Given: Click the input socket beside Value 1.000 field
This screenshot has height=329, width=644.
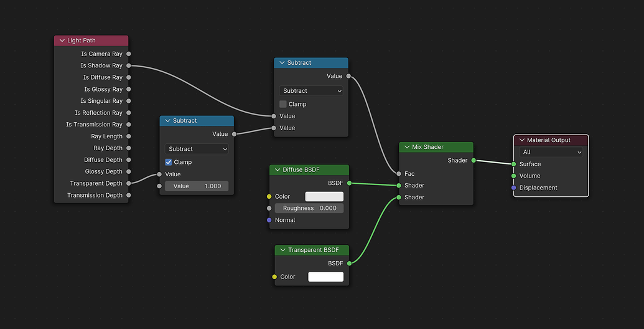Looking at the screenshot, I should [x=159, y=186].
